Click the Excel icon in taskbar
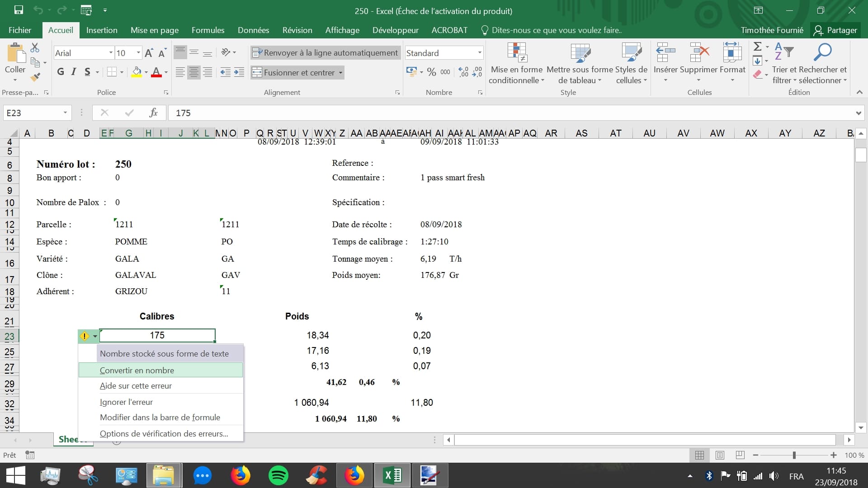 tap(392, 475)
